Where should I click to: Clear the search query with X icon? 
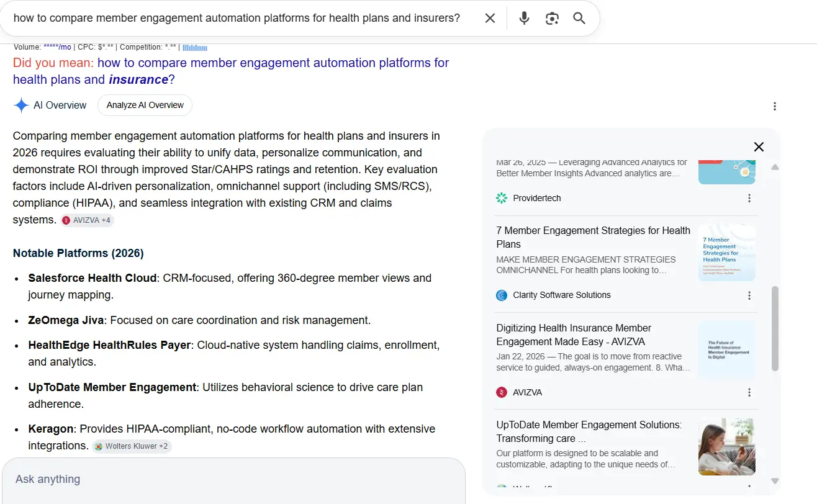click(x=490, y=18)
